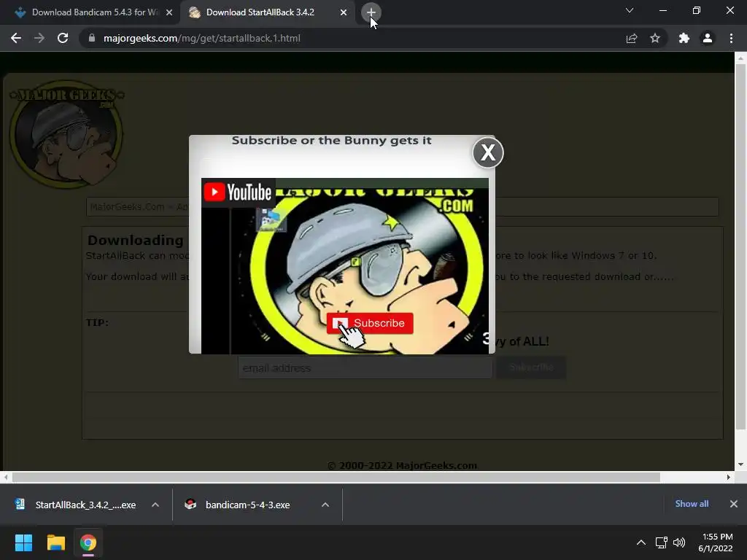This screenshot has height=560, width=747.
Task: Open File Explorer from taskbar
Action: (55, 542)
